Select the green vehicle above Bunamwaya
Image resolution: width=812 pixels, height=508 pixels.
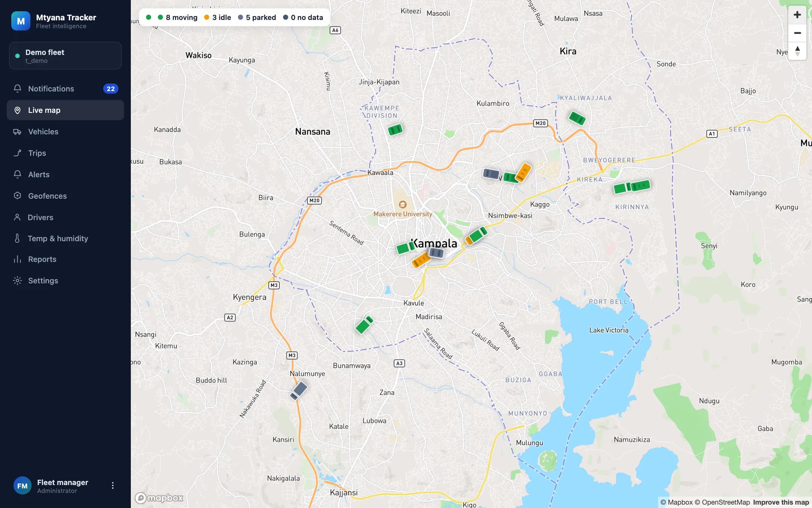364,325
